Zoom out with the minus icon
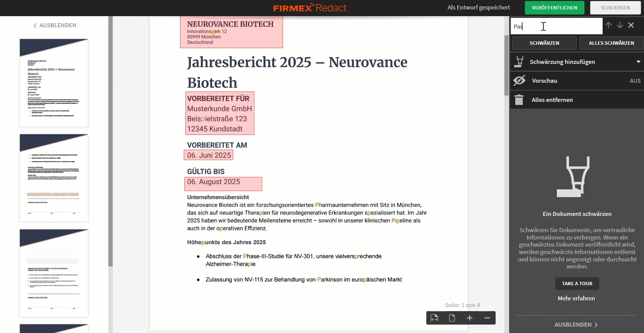 point(487,318)
